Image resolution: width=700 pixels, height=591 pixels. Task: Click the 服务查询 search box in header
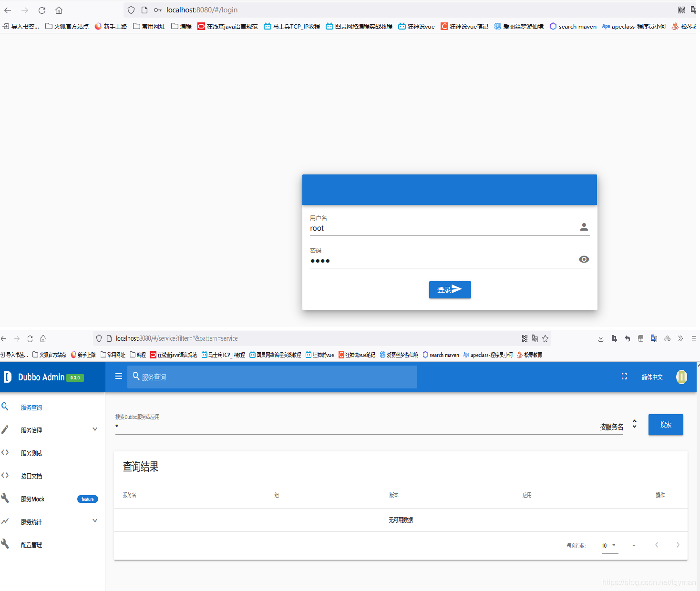coord(272,377)
